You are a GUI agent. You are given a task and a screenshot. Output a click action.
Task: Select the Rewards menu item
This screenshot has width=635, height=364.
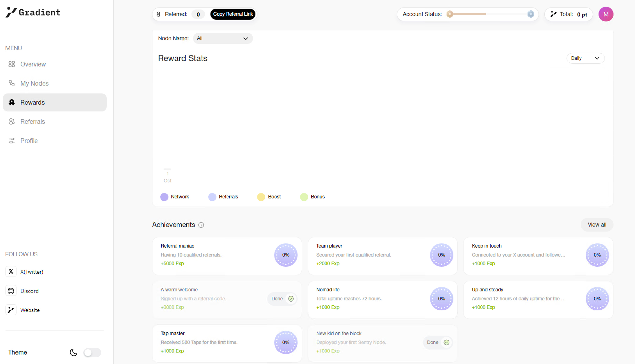tap(54, 102)
